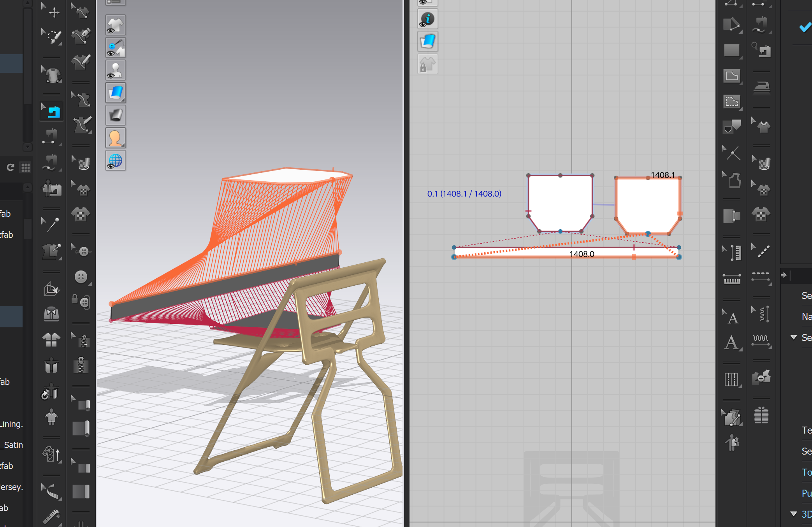Open the avatar head display menu in 3D viewport

point(116,138)
